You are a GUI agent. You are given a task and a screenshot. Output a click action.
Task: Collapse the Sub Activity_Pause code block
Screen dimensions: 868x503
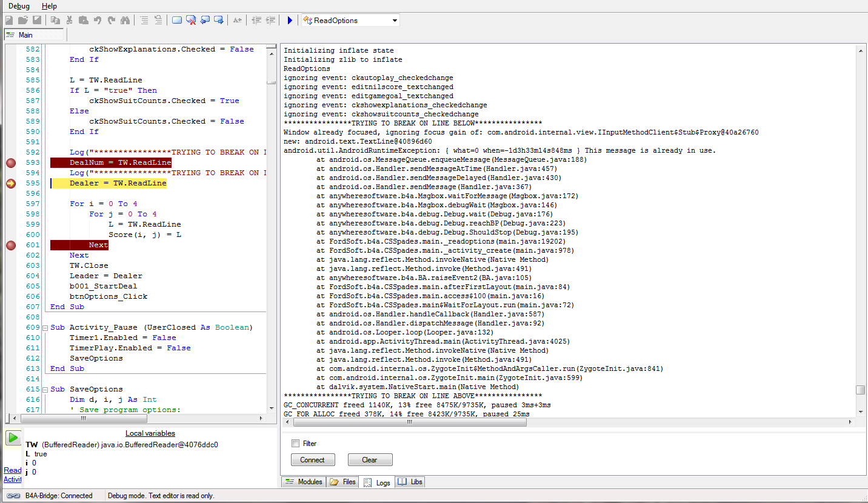click(x=45, y=328)
